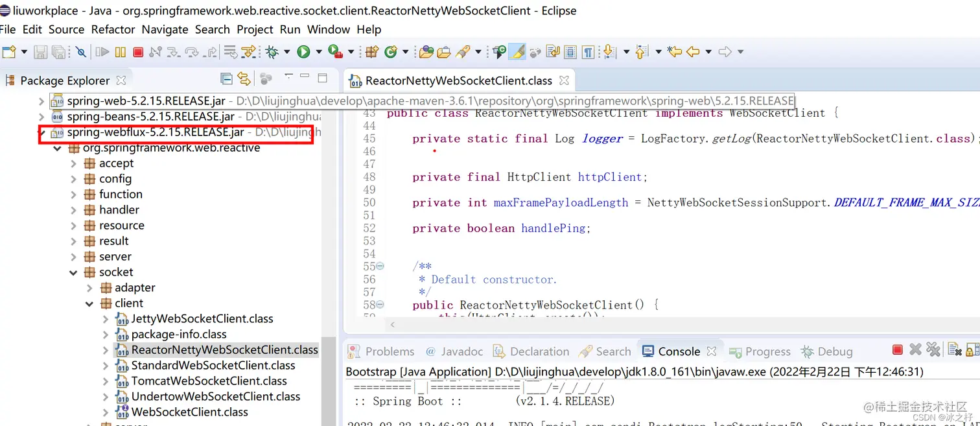Click the Suspend (pause) icon
Image resolution: width=980 pixels, height=426 pixels.
pos(121,52)
